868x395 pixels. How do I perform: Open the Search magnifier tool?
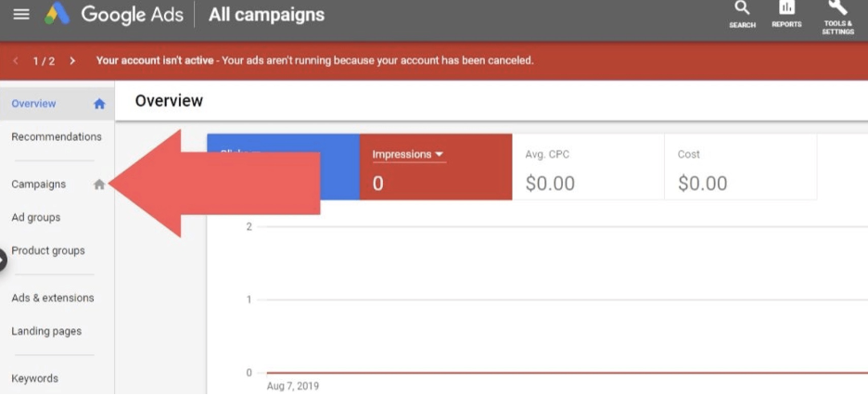742,13
